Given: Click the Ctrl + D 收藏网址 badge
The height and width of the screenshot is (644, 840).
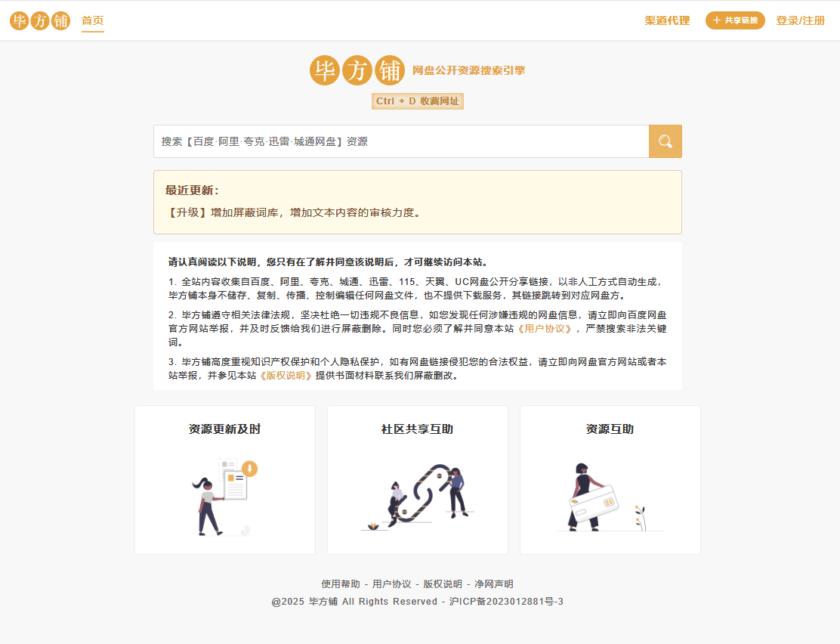Looking at the screenshot, I should coord(417,101).
